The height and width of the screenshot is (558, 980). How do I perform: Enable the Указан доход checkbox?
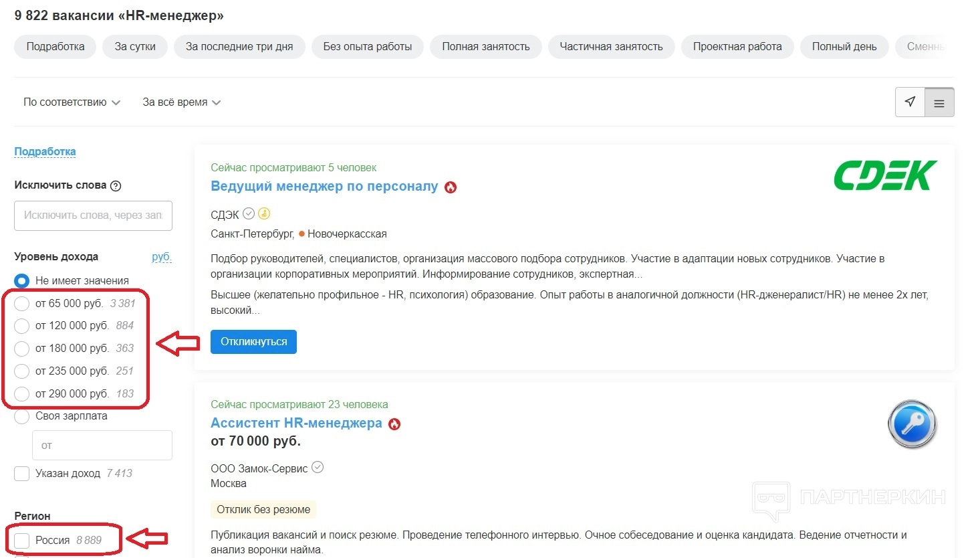tap(22, 474)
